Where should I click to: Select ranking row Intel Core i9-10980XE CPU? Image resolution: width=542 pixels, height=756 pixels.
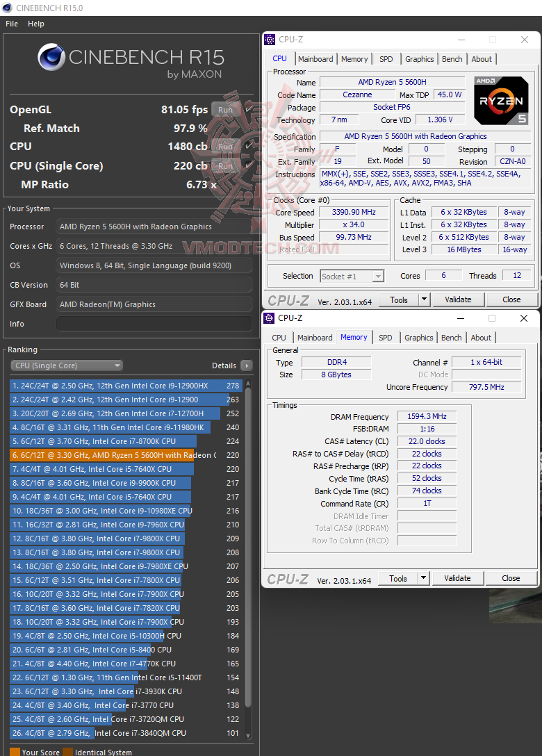tap(125, 511)
